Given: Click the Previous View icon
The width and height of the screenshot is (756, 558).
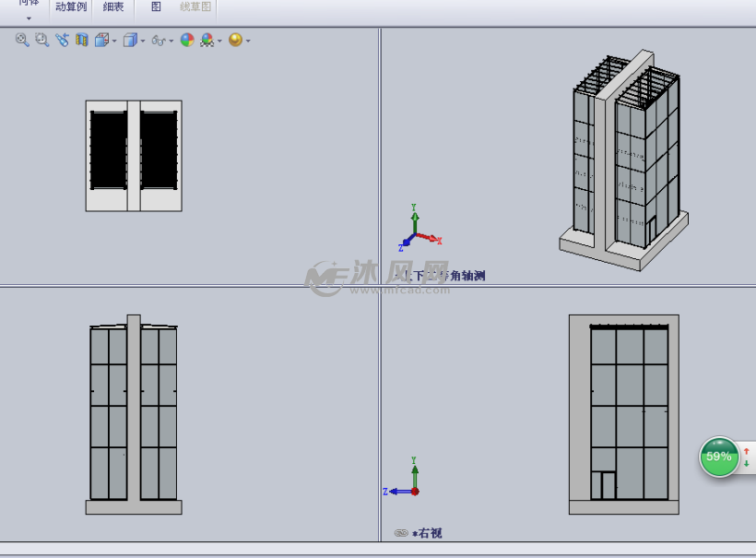Looking at the screenshot, I should tap(61, 40).
